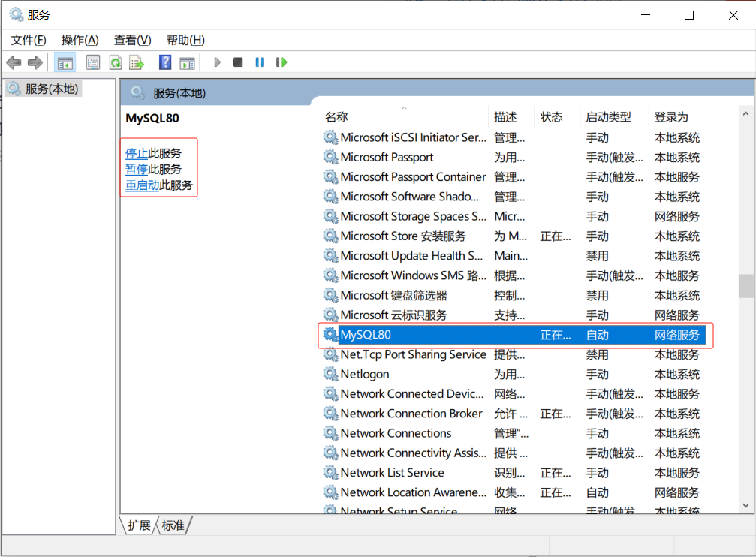Click the gear icon beside Microsoft Passport
The width and height of the screenshot is (756, 557).
tap(330, 157)
